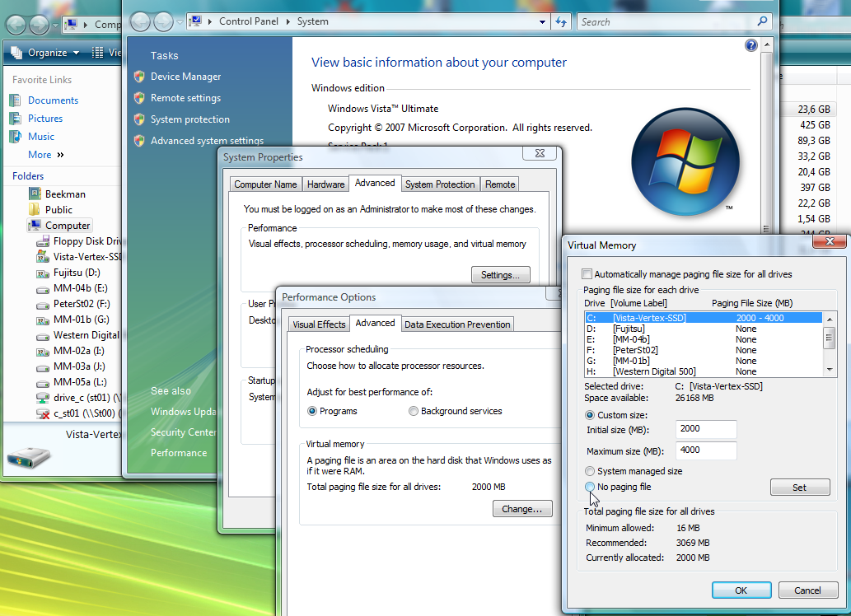The height and width of the screenshot is (616, 851).
Task: Switch to the System Protection tab
Action: [440, 184]
